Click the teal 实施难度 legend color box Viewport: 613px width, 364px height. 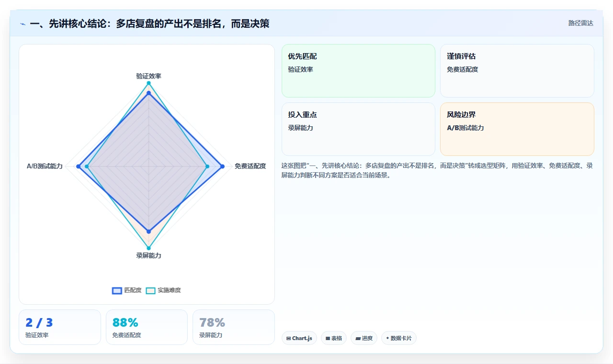[x=151, y=290]
